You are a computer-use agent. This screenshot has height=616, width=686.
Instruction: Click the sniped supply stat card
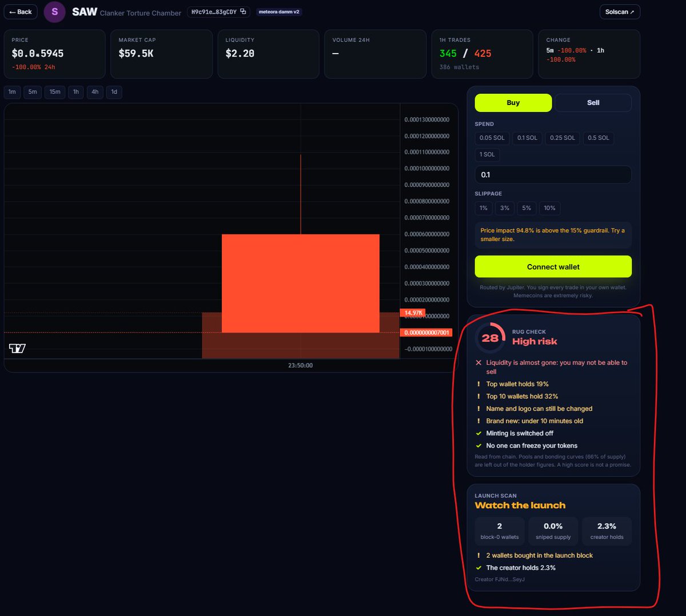point(553,531)
